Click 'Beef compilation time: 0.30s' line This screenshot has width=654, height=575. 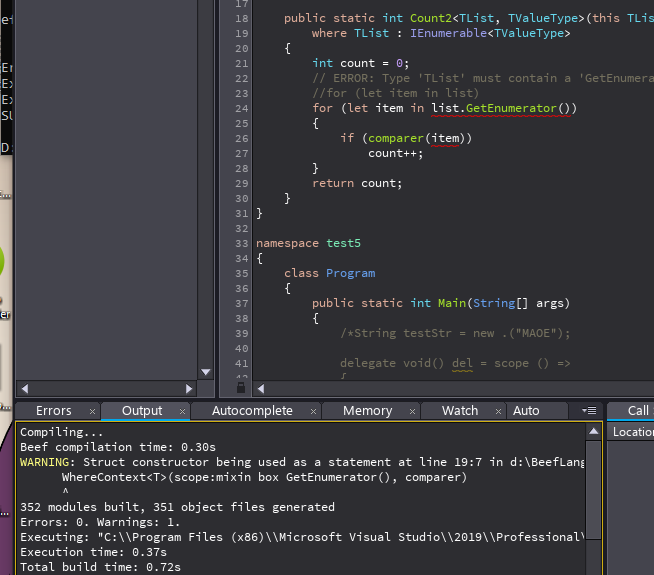(x=118, y=447)
